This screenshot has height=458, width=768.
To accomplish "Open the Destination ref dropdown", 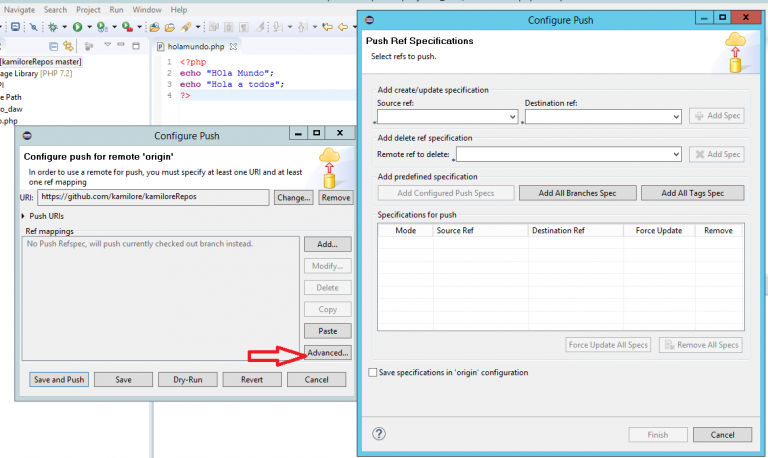I will tap(675, 117).
